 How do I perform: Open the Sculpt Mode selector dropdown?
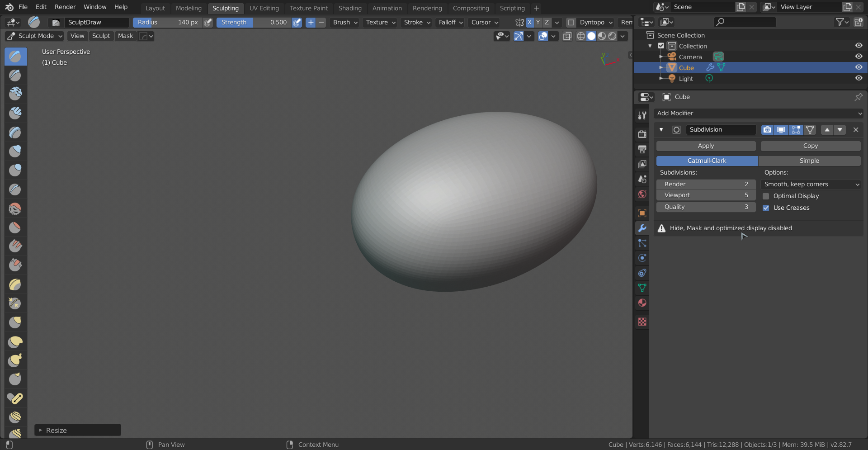35,36
